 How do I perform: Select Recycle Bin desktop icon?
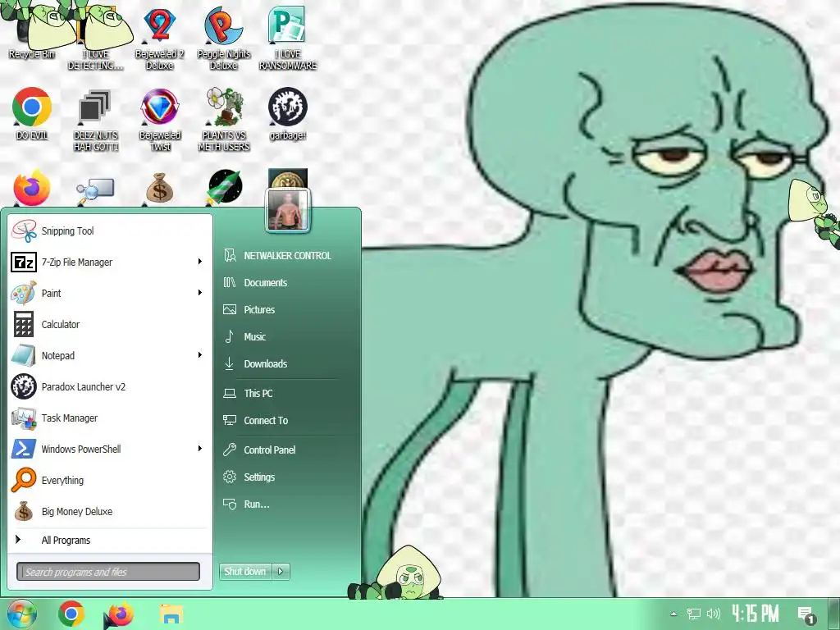[x=32, y=32]
